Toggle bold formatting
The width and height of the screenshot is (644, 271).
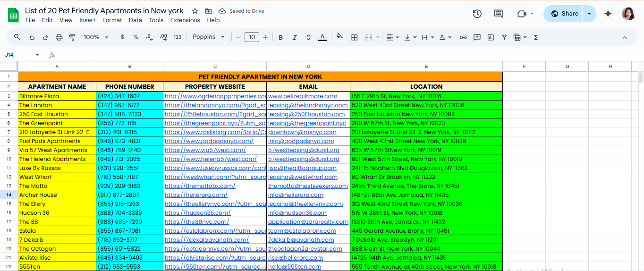coord(280,37)
